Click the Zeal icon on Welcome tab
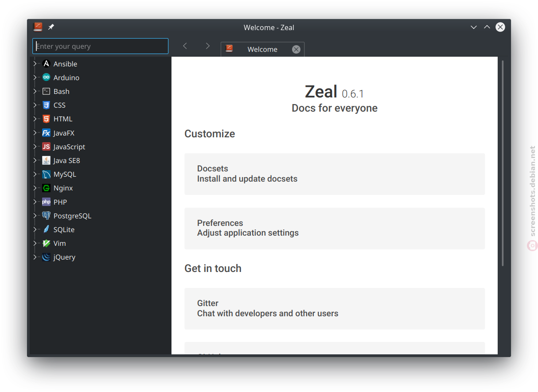 coord(229,49)
